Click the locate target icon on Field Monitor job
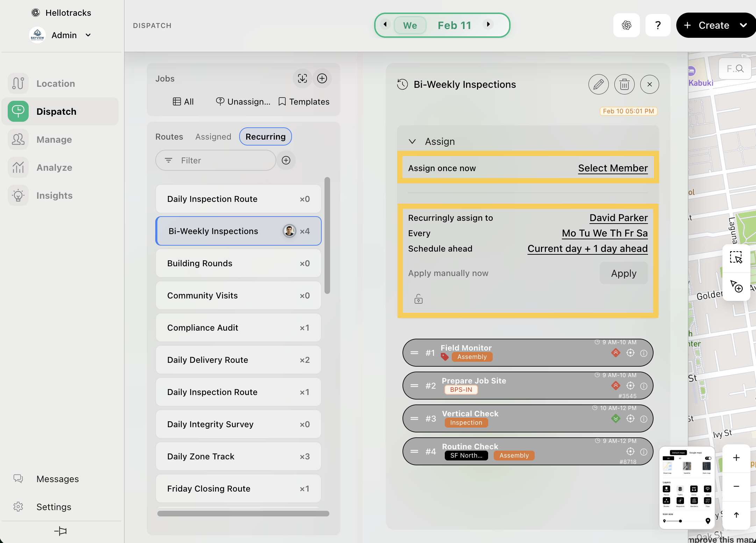 [630, 353]
